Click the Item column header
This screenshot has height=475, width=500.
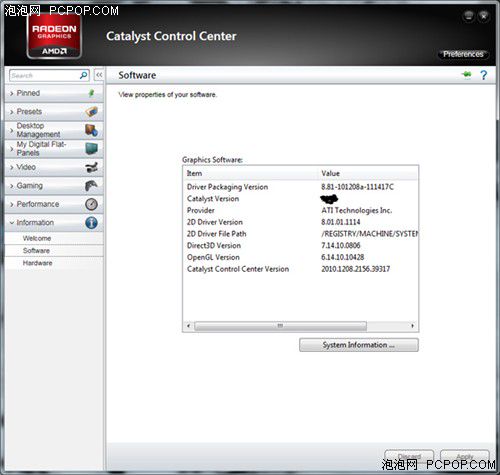click(251, 174)
